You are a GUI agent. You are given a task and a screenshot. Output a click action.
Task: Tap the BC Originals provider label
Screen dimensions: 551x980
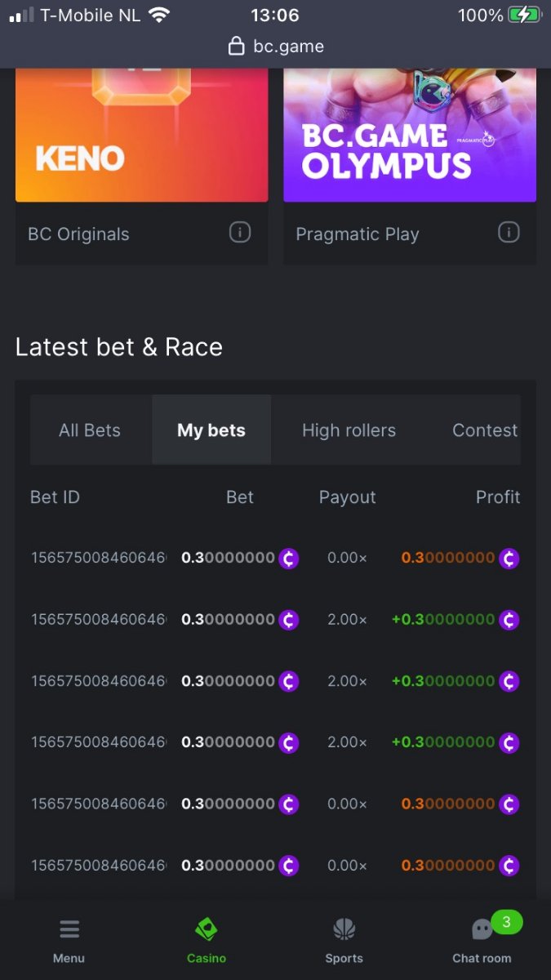click(x=78, y=234)
